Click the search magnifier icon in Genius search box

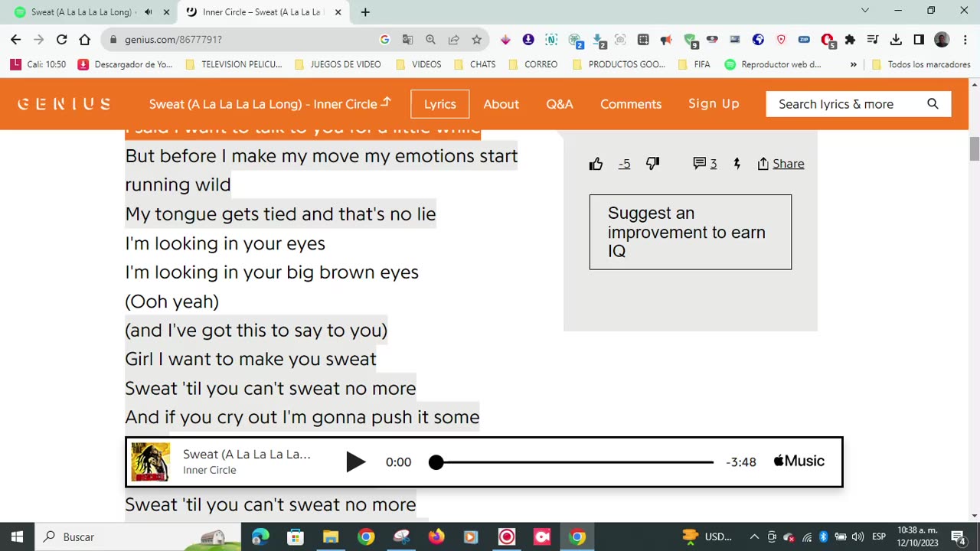tap(933, 104)
